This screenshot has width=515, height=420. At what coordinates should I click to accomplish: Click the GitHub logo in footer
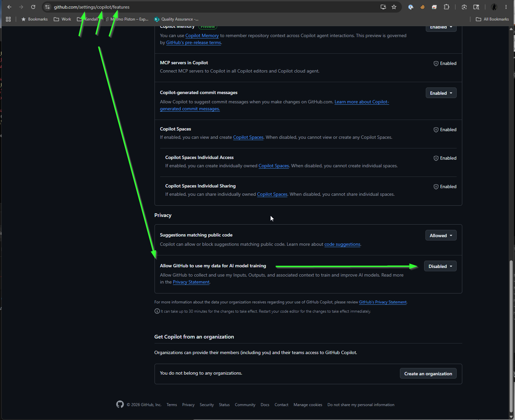pyautogui.click(x=120, y=404)
